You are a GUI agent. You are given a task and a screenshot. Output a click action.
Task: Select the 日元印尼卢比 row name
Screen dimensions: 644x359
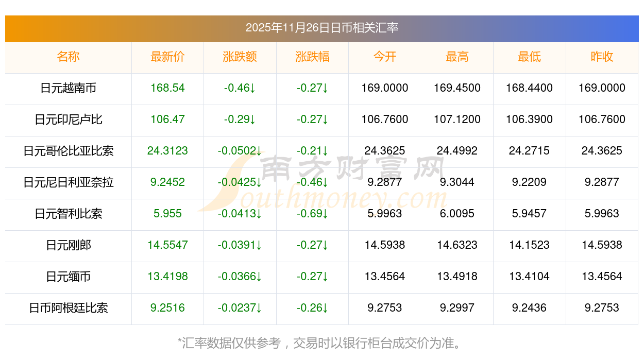point(69,119)
